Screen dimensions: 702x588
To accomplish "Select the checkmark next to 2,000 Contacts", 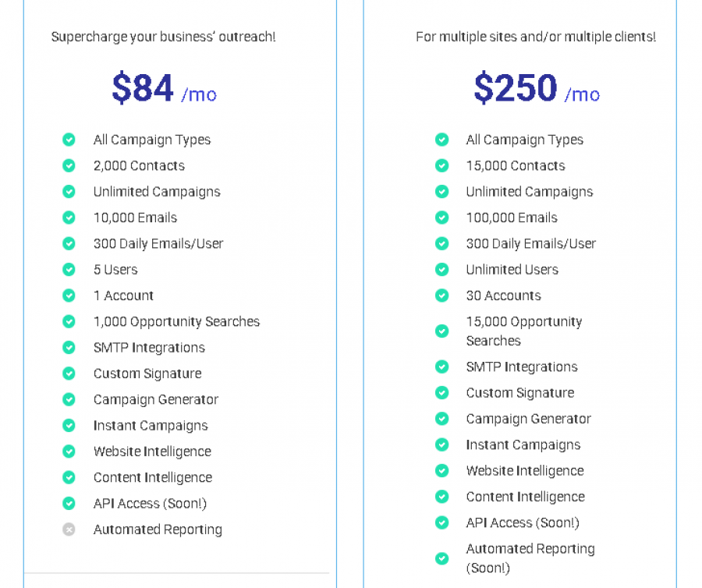I will tap(69, 165).
